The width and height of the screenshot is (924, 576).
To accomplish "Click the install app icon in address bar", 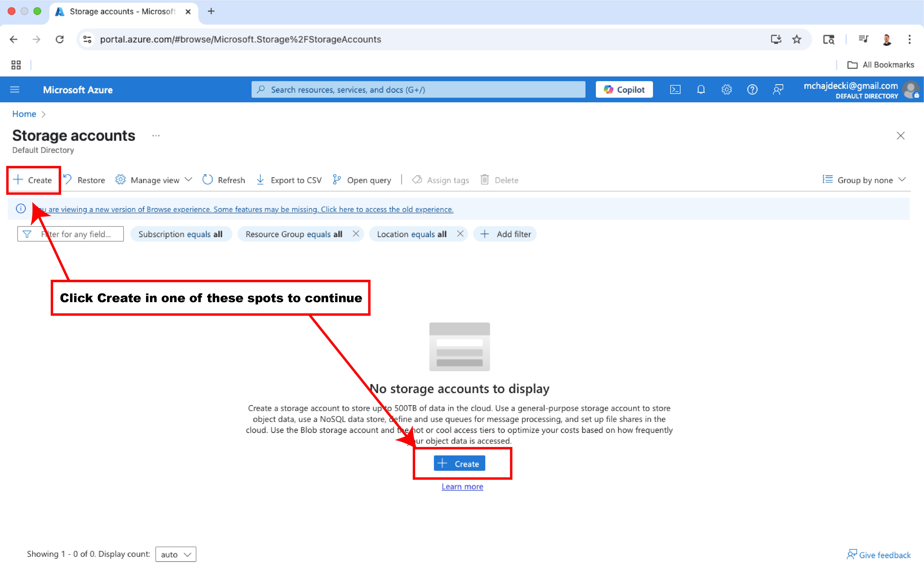I will tap(776, 39).
